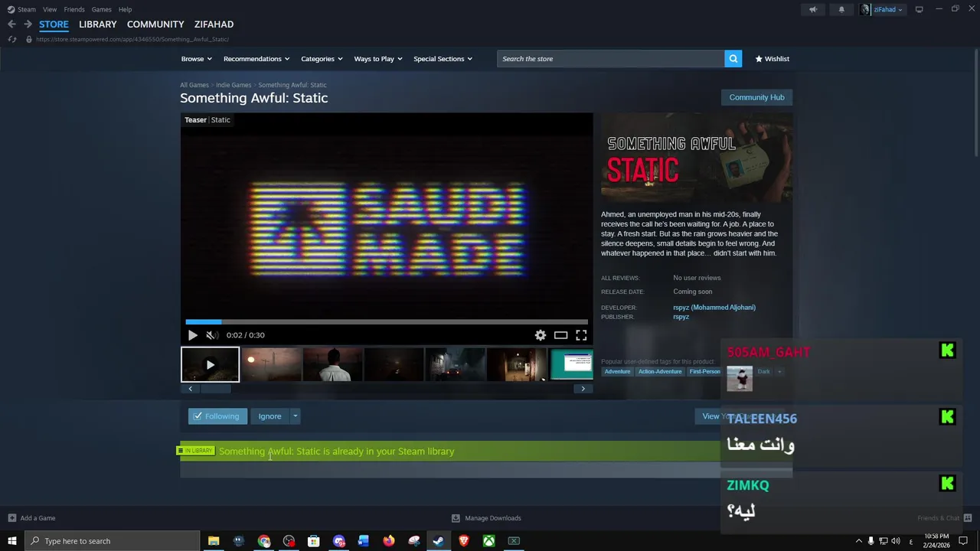Open the ziFahad account dropdown
Image resolution: width=980 pixels, height=551 pixels.
coord(888,9)
